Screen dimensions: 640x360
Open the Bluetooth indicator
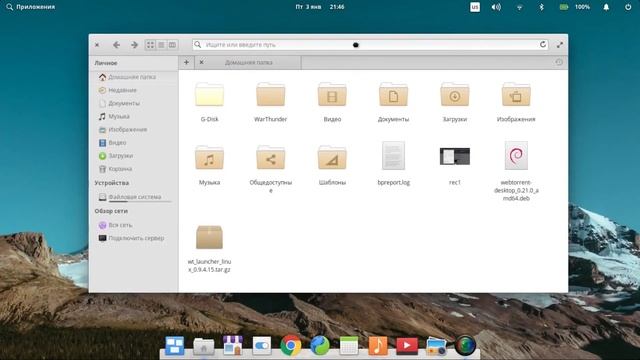541,7
